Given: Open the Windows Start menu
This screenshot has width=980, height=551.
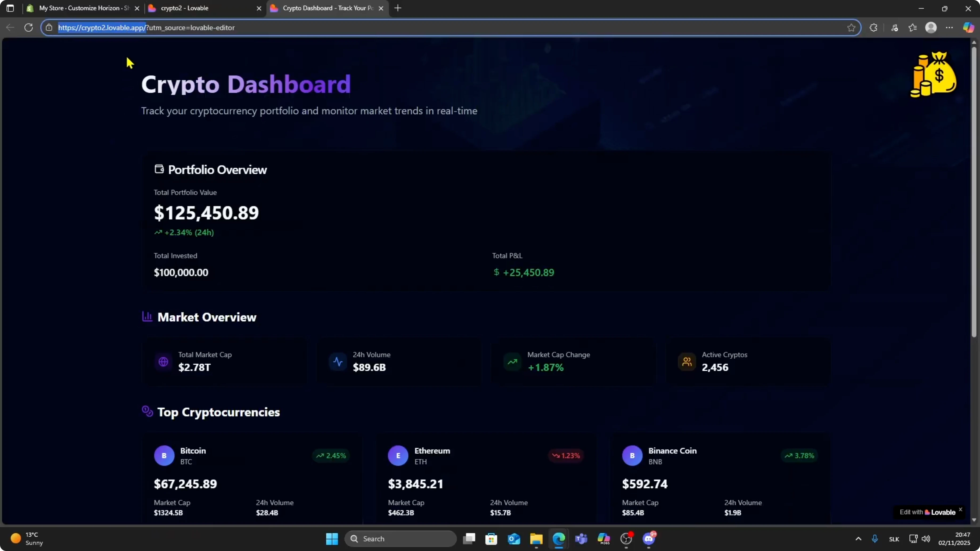Looking at the screenshot, I should click(x=332, y=538).
